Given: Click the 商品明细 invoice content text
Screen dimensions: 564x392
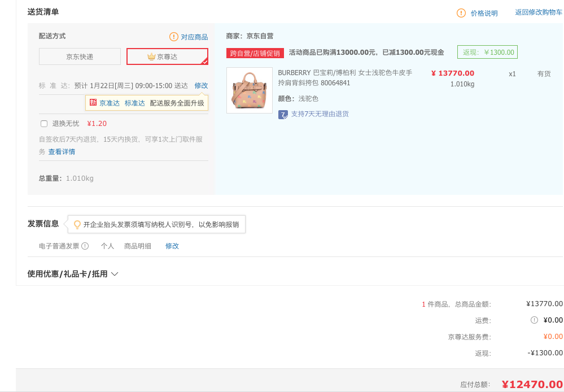Looking at the screenshot, I should [137, 246].
